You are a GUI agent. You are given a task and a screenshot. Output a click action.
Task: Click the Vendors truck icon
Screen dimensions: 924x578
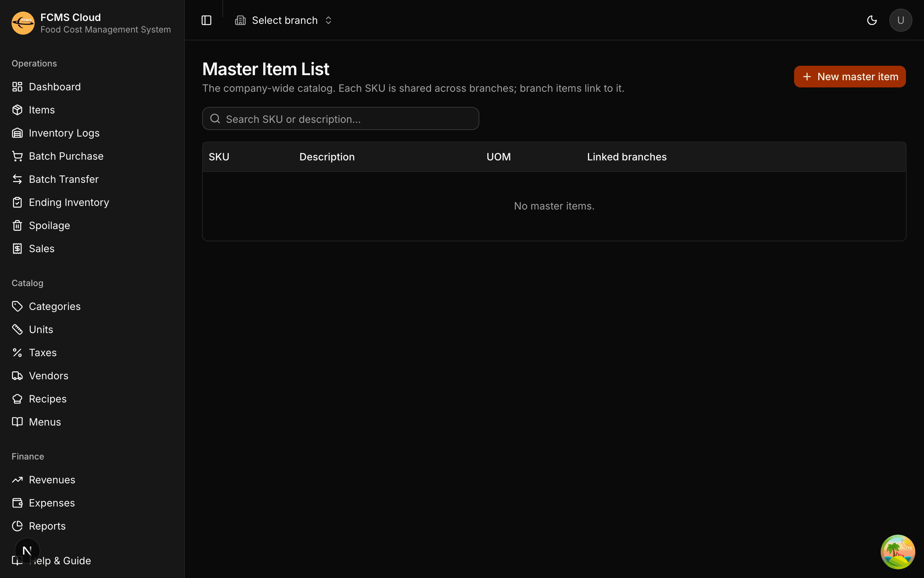point(17,376)
